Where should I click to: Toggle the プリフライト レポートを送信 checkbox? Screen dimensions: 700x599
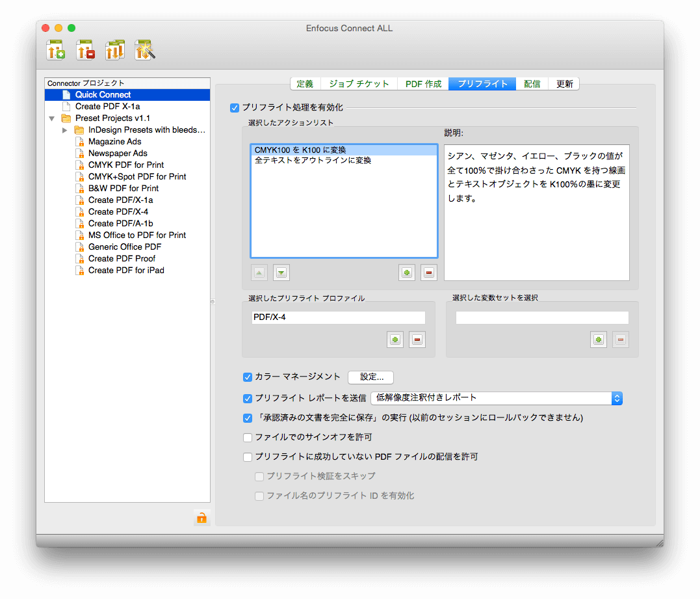(248, 398)
